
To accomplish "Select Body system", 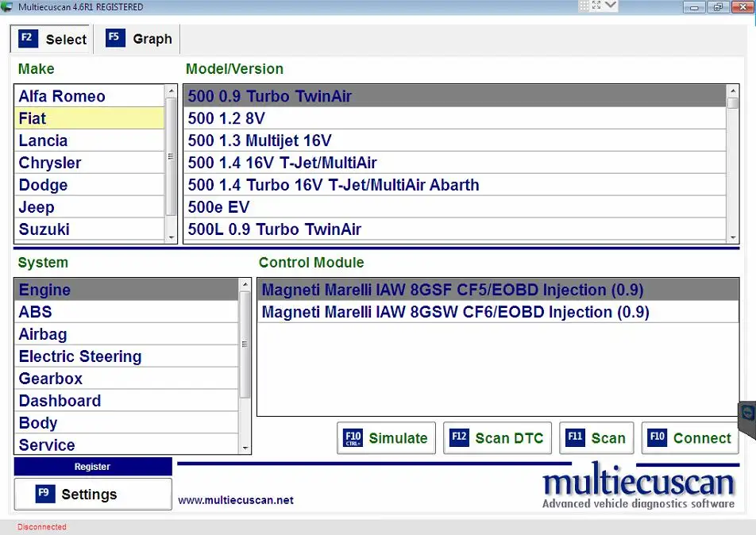I will coord(127,423).
